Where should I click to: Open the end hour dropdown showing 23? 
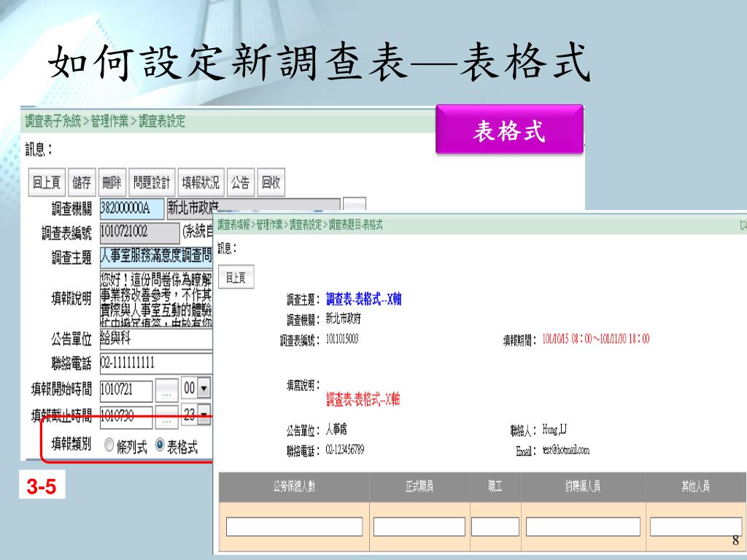coord(204,413)
